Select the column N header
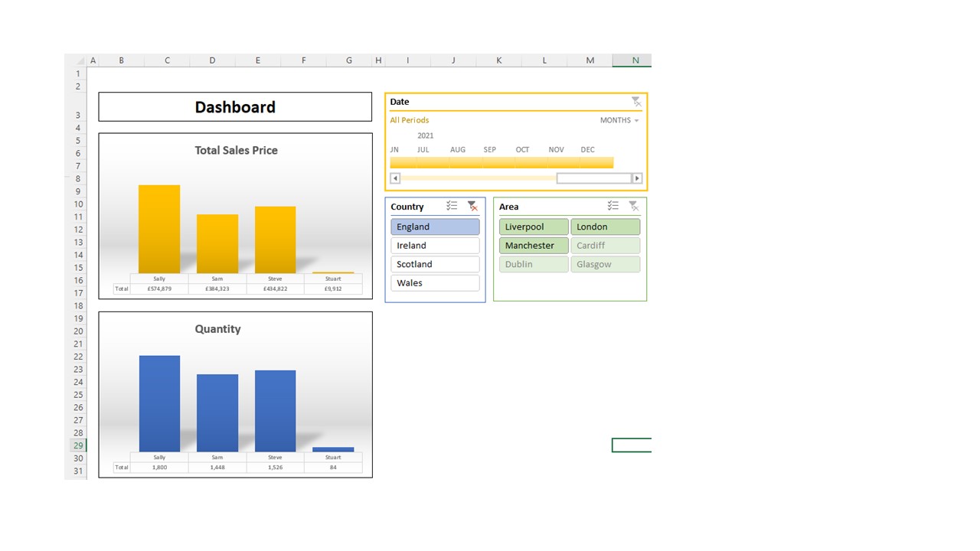The image size is (980, 551). tap(634, 60)
